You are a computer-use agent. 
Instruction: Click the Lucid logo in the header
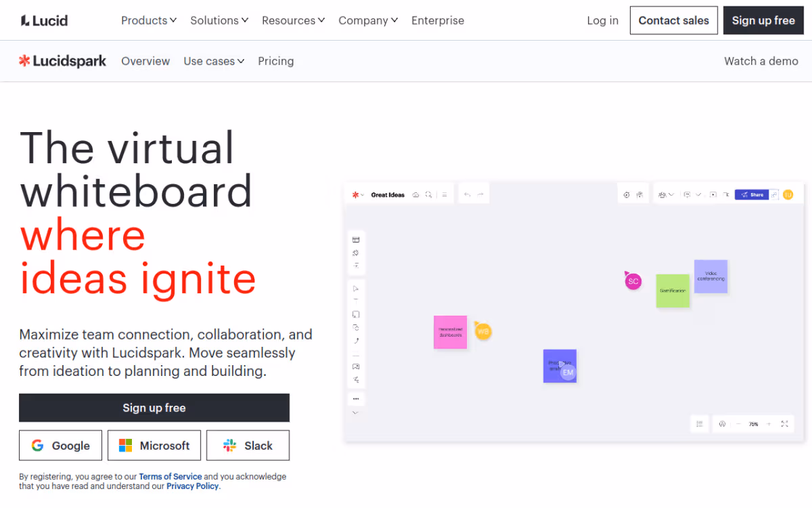click(44, 20)
